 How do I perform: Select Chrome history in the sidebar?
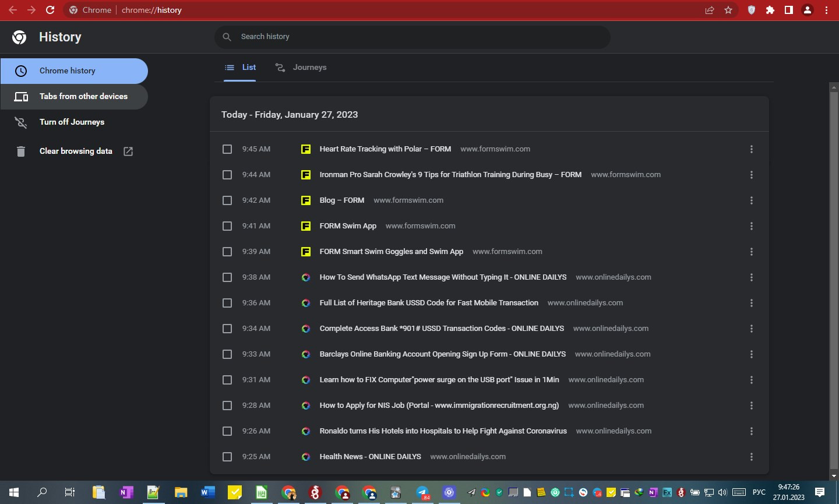click(x=74, y=71)
